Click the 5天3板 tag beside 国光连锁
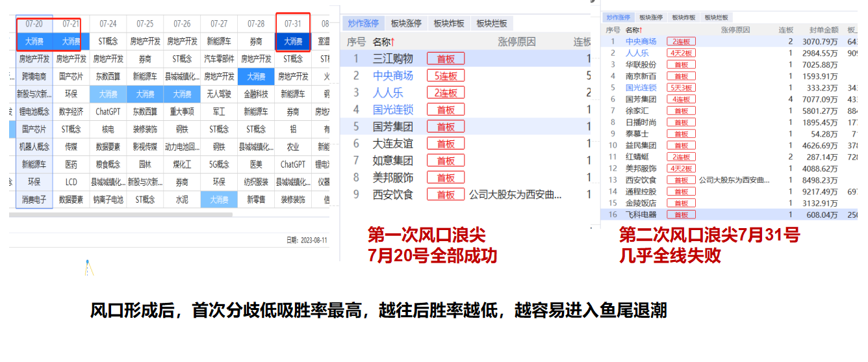 681,88
